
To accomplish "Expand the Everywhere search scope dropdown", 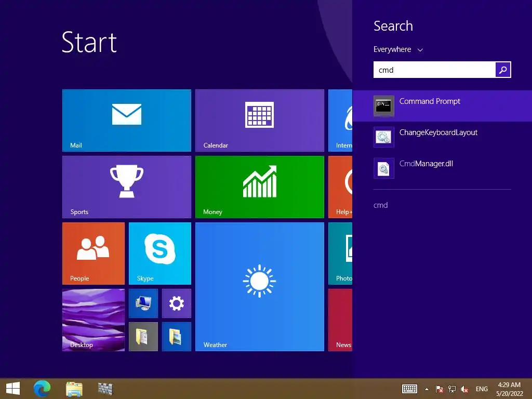I will click(x=398, y=49).
